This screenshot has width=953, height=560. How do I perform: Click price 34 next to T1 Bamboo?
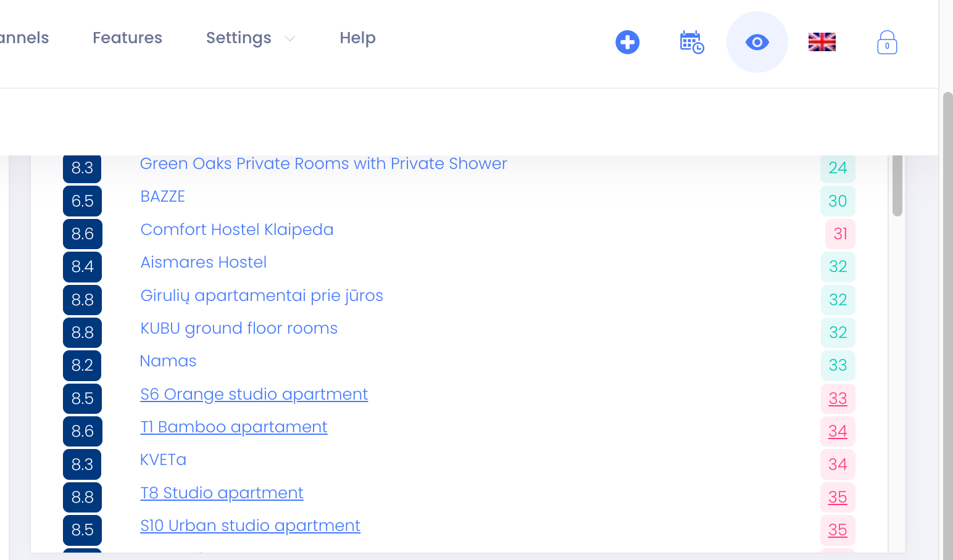click(838, 431)
